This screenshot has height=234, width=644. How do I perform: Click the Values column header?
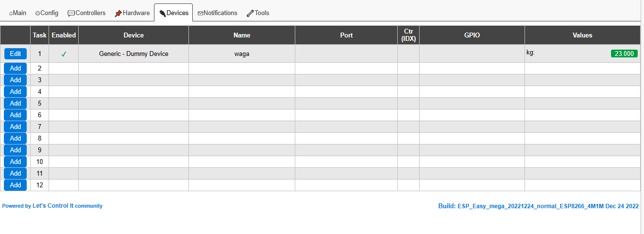(x=582, y=35)
